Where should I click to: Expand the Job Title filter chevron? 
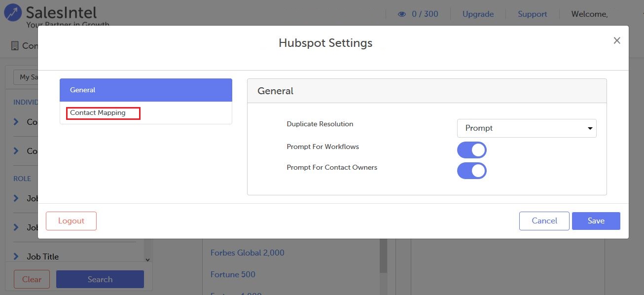pos(16,257)
